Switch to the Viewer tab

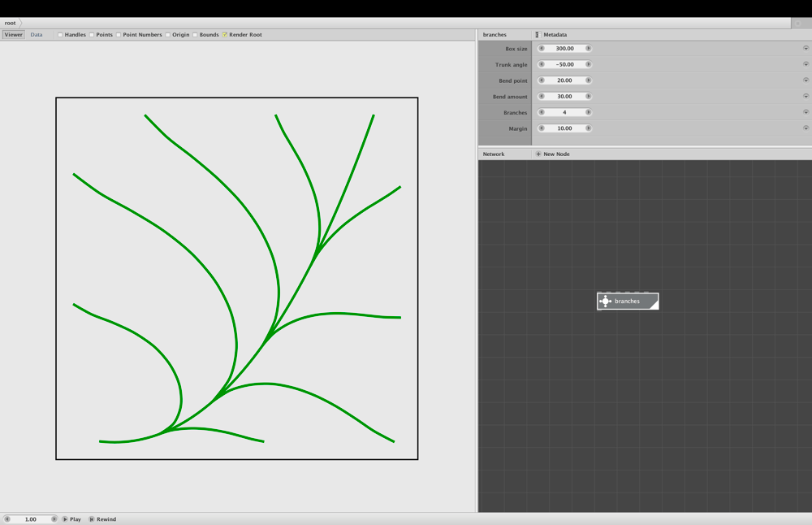point(14,35)
